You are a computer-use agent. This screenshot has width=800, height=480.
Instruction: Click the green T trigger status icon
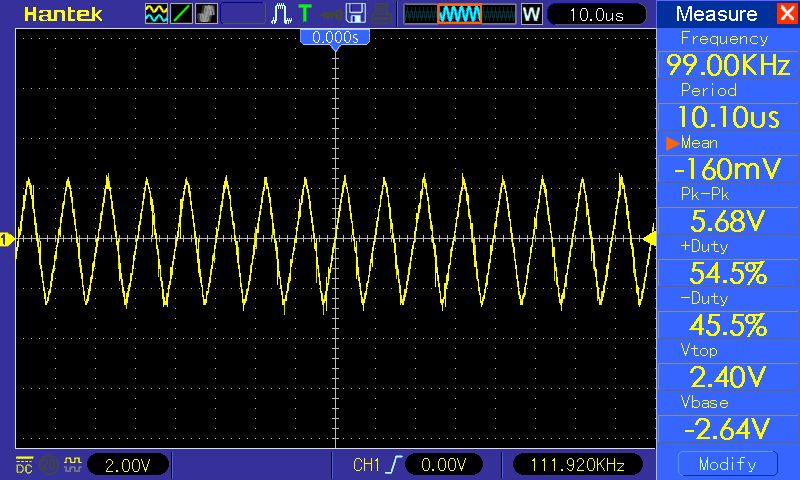pos(305,14)
